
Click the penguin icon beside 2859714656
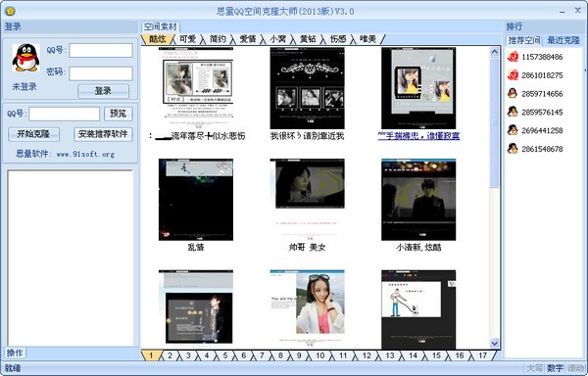(x=513, y=93)
